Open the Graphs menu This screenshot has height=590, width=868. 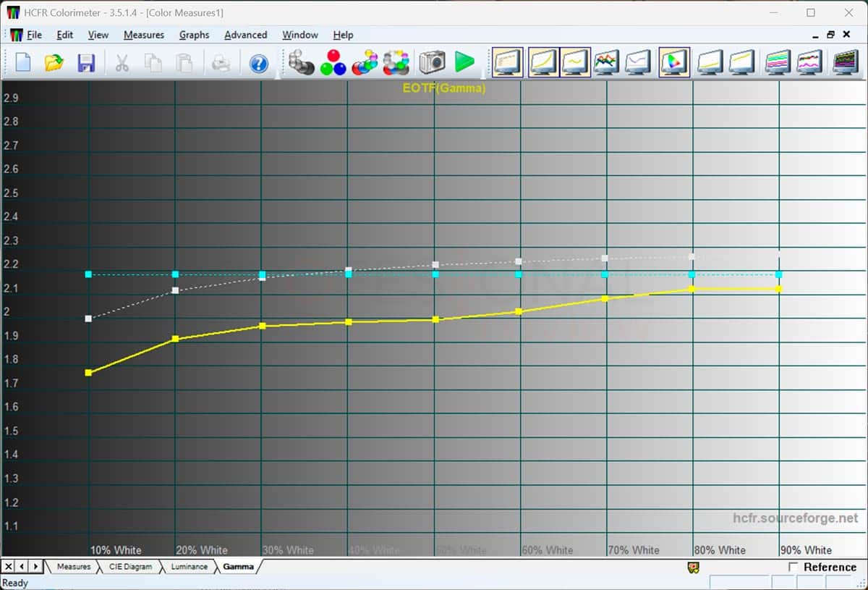click(x=195, y=35)
